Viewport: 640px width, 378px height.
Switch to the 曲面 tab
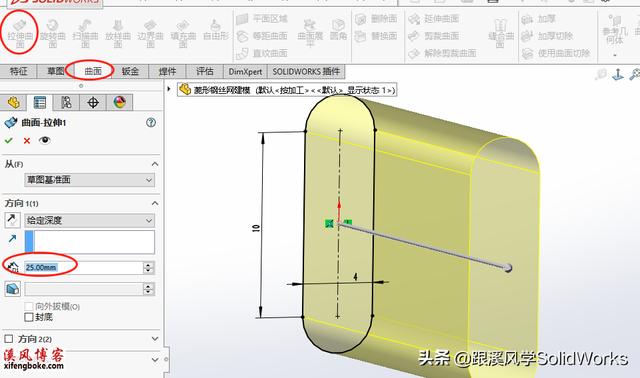click(x=93, y=71)
